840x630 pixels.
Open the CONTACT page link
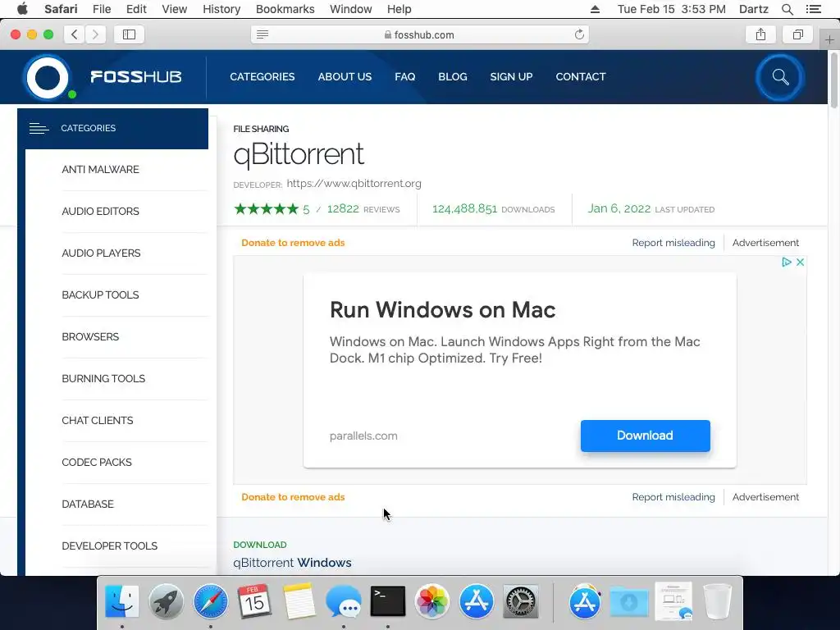pyautogui.click(x=581, y=76)
